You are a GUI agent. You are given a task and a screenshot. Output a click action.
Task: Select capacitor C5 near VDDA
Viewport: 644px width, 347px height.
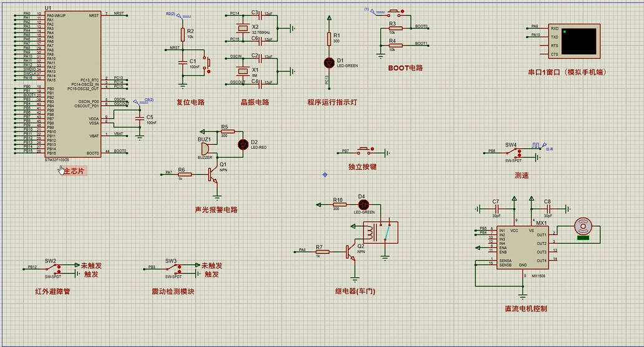tap(140, 118)
